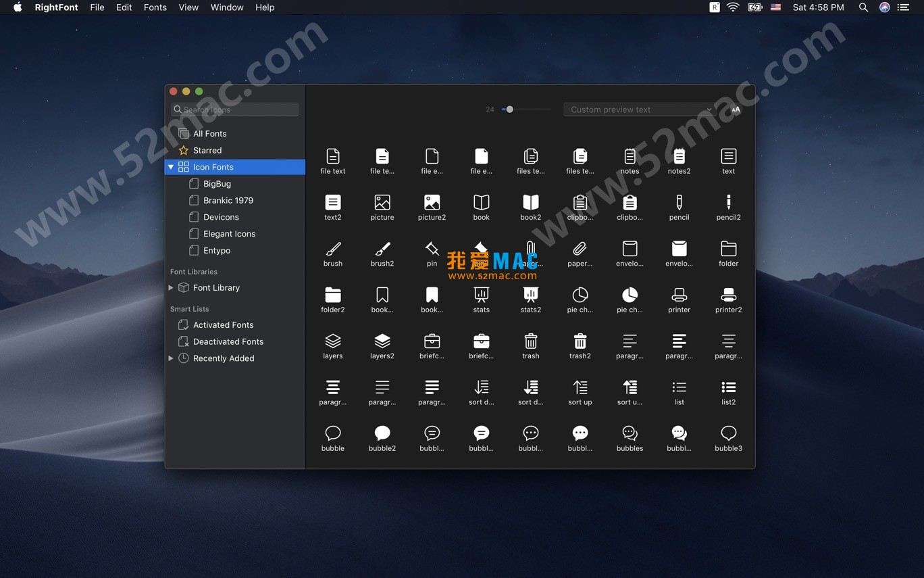Select the 'bubble3' icon glyph

tap(728, 433)
